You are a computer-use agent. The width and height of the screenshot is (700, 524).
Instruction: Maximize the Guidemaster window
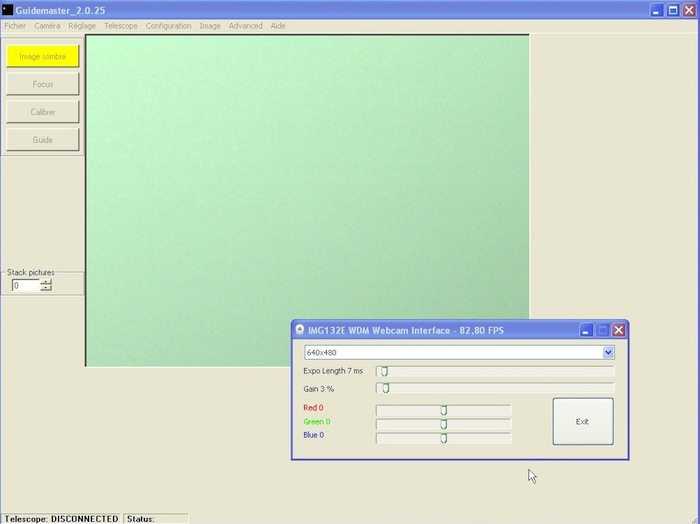pos(673,10)
